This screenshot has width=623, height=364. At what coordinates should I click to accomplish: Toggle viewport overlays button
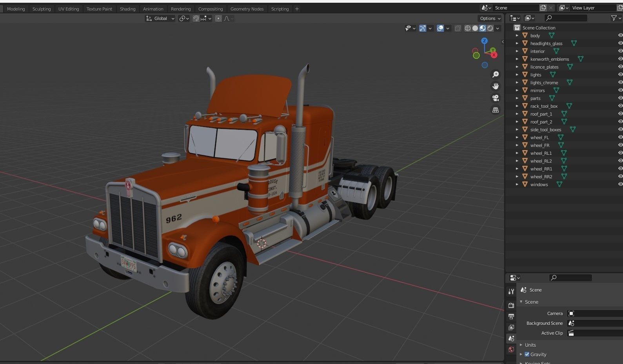pyautogui.click(x=440, y=28)
